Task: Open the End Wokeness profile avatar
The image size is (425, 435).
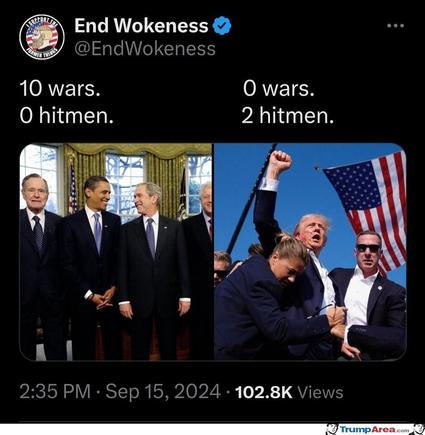Action: (42, 37)
